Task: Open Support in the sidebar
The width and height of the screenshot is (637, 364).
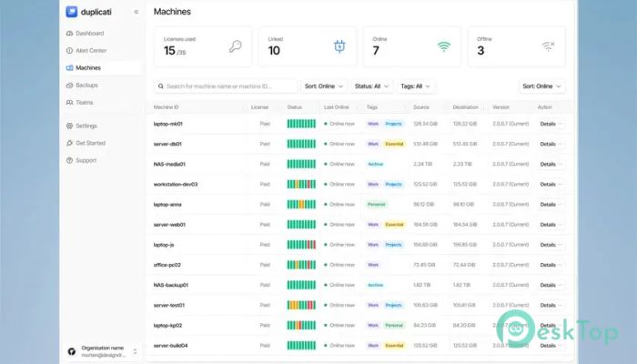Action: point(86,160)
